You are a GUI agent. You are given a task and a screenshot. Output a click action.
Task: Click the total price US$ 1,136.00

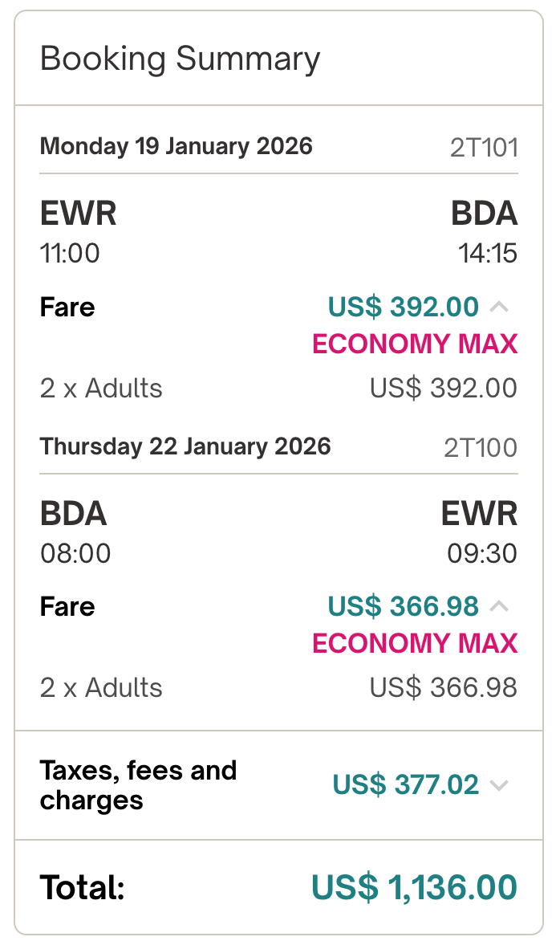pyautogui.click(x=414, y=888)
